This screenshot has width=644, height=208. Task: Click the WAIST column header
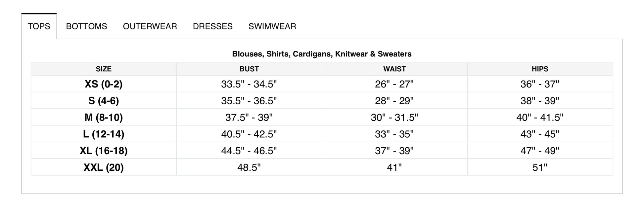point(394,69)
